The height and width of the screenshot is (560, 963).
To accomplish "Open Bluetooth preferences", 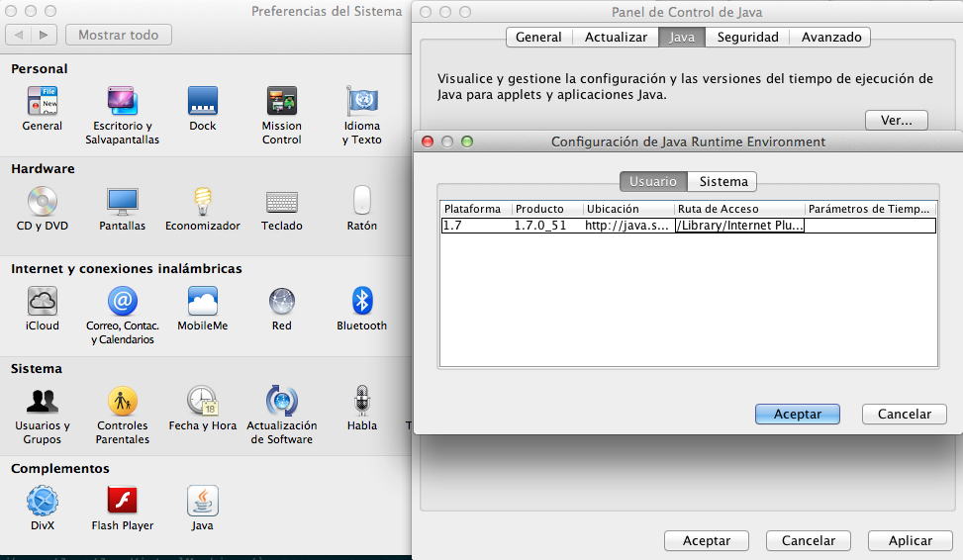I will coord(361,301).
